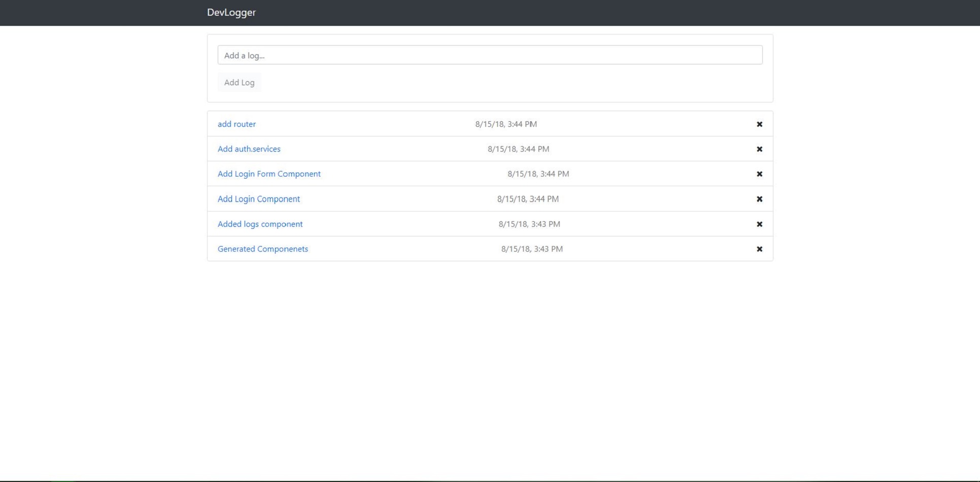Open the 'Added logs component' log
The image size is (980, 482).
coord(260,224)
